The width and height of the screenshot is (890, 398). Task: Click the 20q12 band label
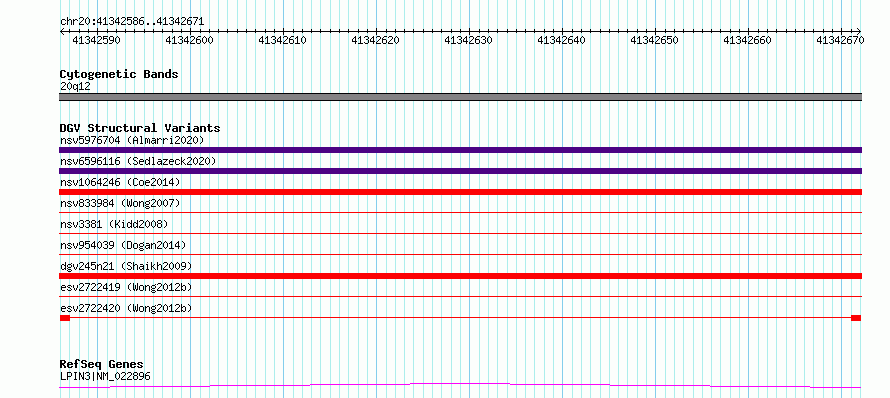pyautogui.click(x=75, y=87)
